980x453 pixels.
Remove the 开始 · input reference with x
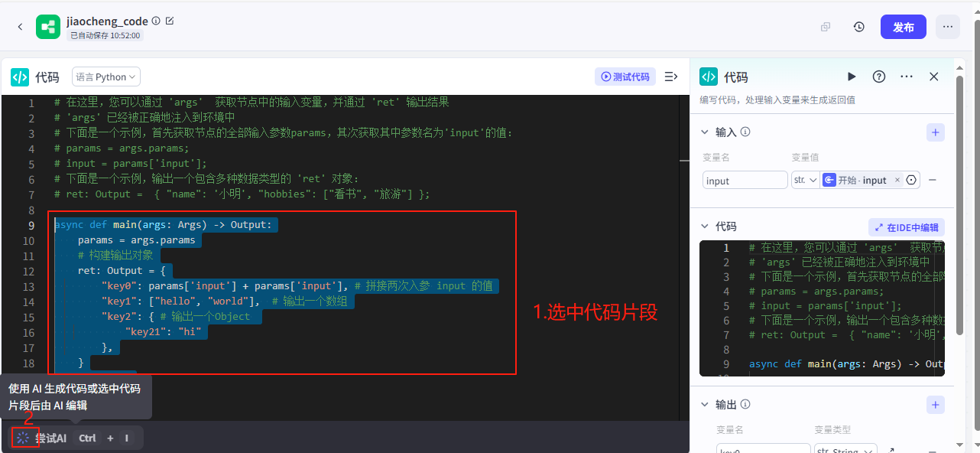(897, 180)
